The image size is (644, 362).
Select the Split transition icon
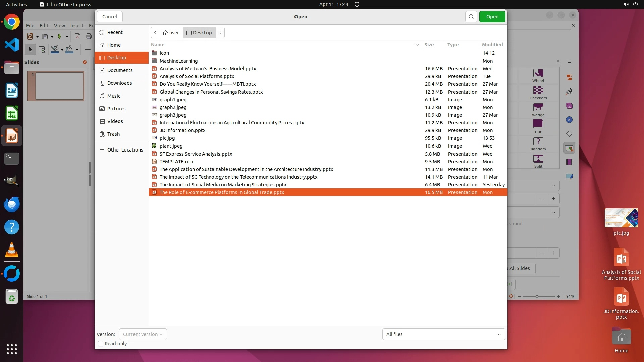coord(538,159)
